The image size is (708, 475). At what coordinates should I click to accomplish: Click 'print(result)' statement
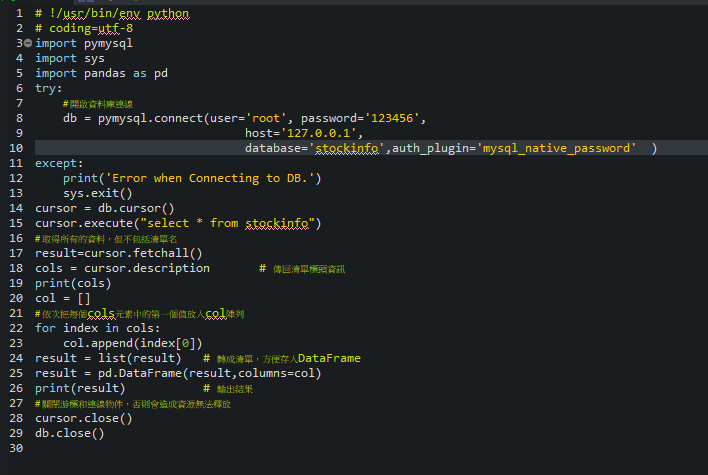click(x=80, y=388)
